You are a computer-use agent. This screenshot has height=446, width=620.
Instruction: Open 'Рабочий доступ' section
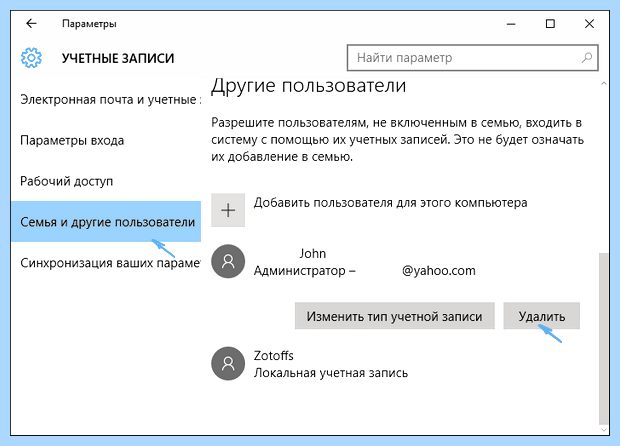click(106, 181)
